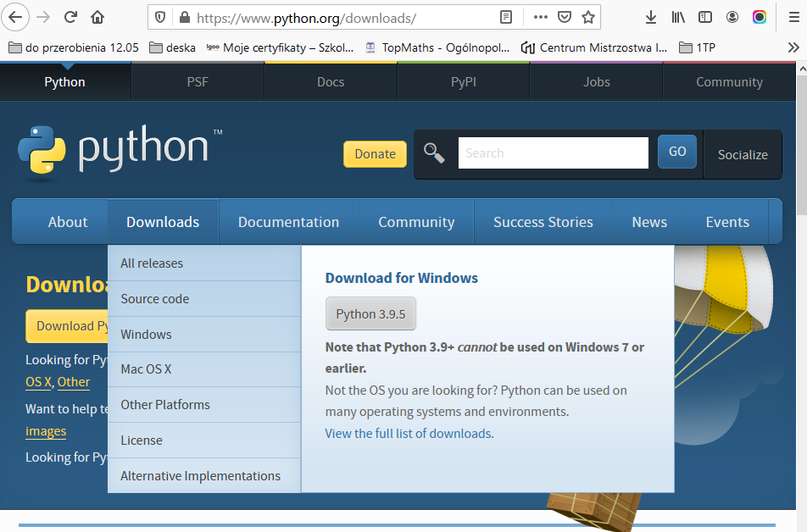Click the yellow 'Download Py...' button behind the menu
The height and width of the screenshot is (532, 807).
(67, 326)
